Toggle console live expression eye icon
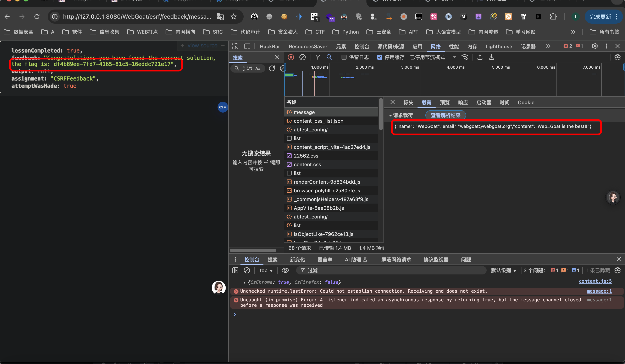The image size is (625, 364). pyautogui.click(x=285, y=270)
